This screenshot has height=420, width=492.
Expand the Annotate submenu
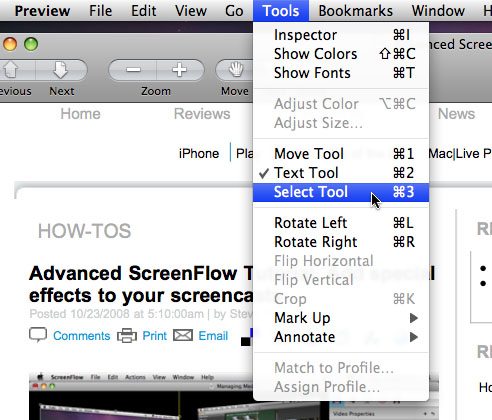coord(341,337)
